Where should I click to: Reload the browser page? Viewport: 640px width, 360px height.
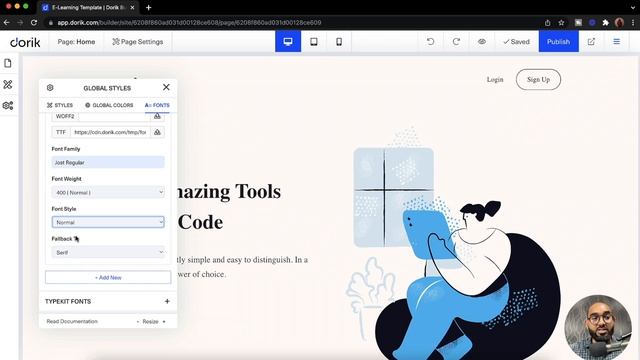click(x=34, y=23)
